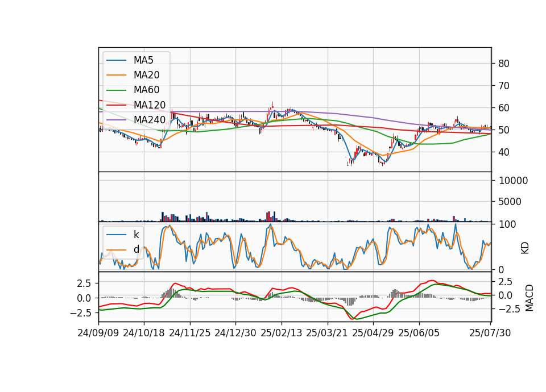546x392 pixels.
Task: Click the volume axis value 5000
Action: [510, 201]
